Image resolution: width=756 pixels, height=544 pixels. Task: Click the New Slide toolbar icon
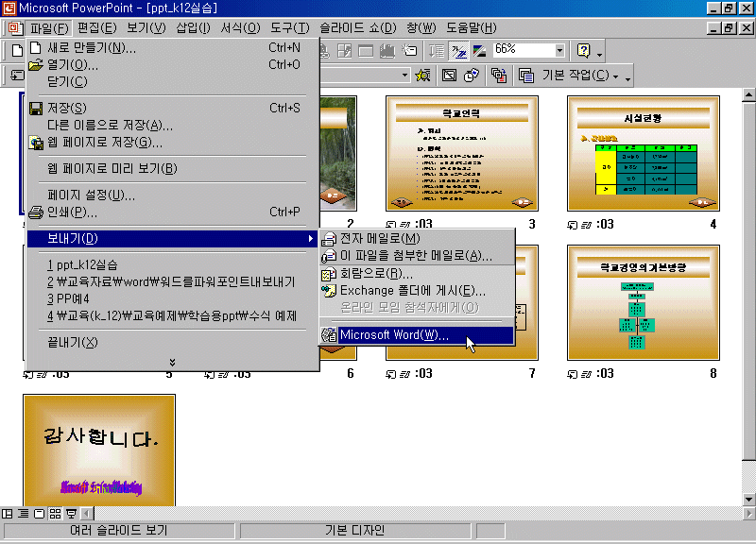tap(410, 50)
